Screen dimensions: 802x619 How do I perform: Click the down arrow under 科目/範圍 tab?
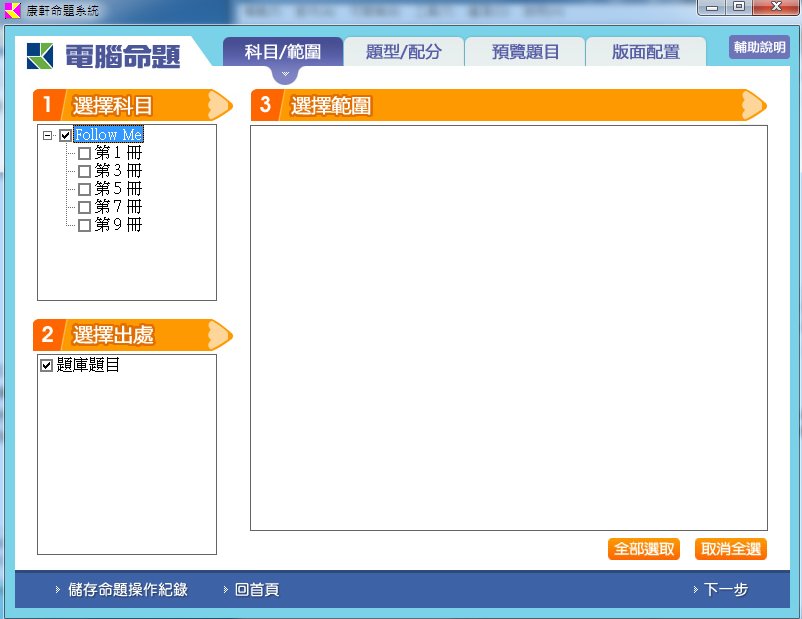pyautogui.click(x=284, y=75)
